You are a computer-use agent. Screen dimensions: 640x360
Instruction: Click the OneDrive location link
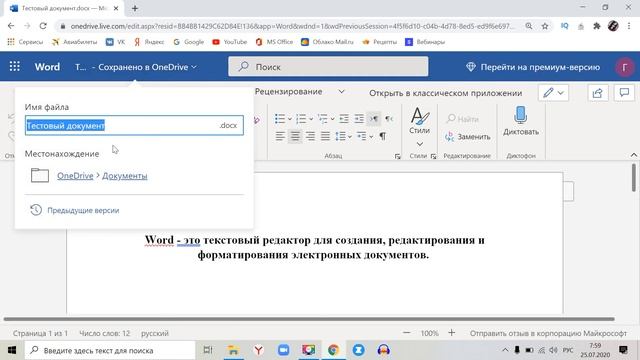point(75,176)
